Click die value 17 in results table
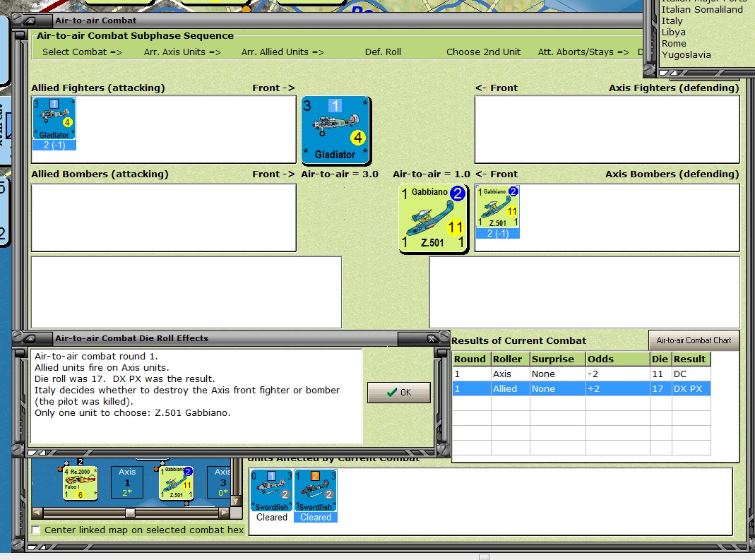 [x=660, y=388]
